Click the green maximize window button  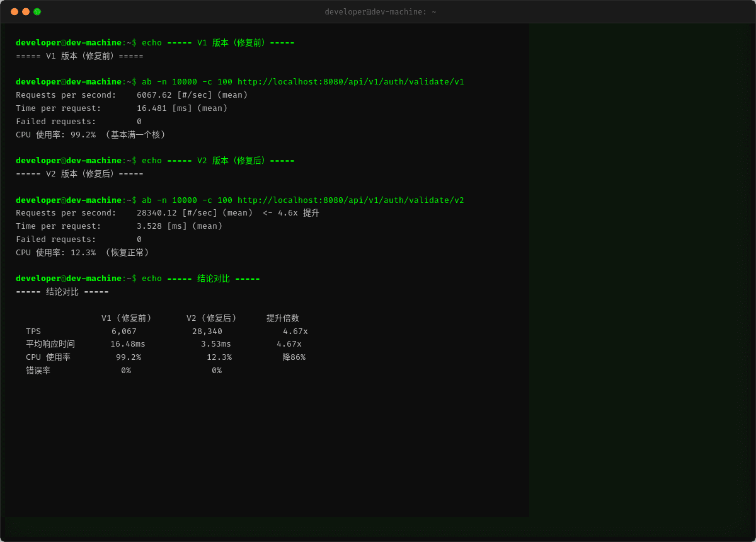(x=37, y=11)
